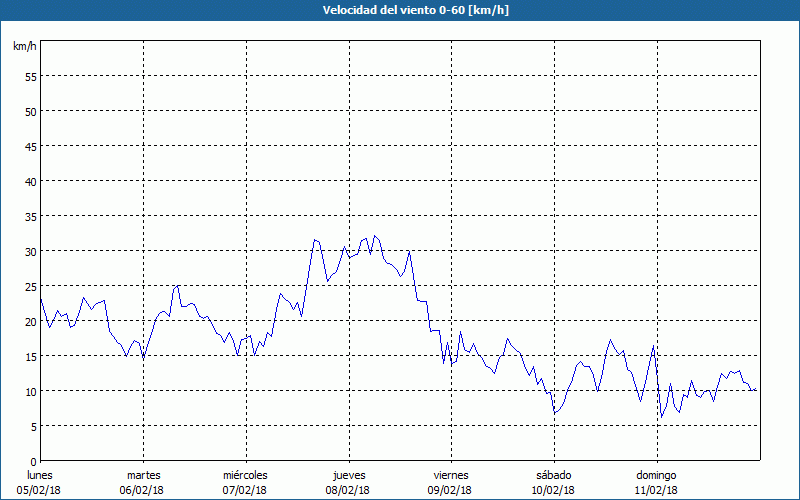Select the 06/02/18 date under martes
The height and width of the screenshot is (500, 800).
click(142, 490)
